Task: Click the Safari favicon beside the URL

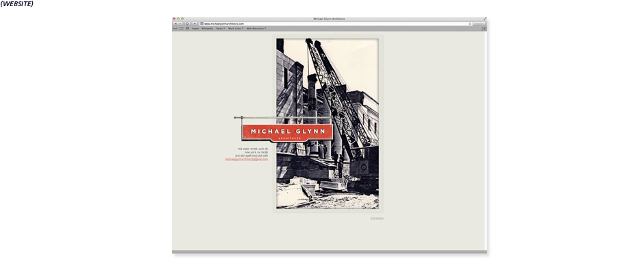Action: (201, 24)
